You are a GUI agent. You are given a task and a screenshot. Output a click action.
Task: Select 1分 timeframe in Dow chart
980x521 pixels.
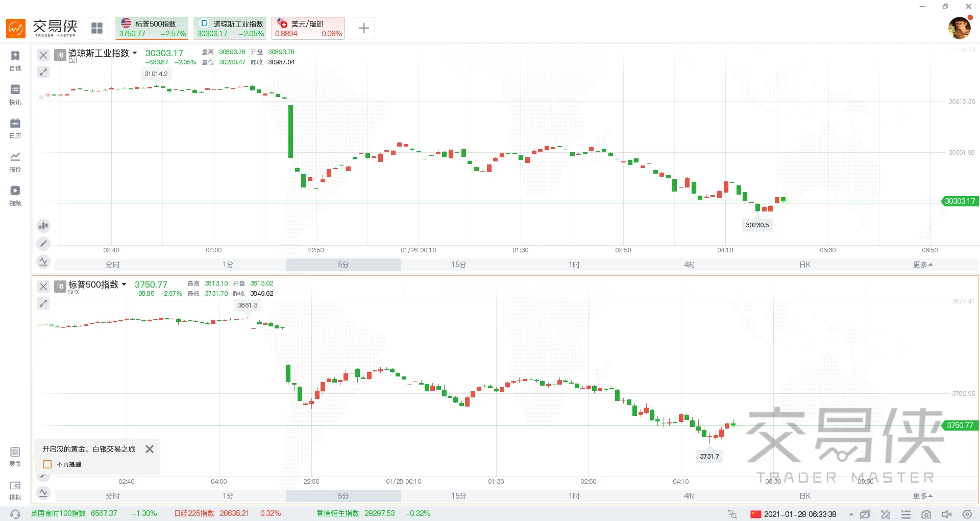tap(228, 265)
